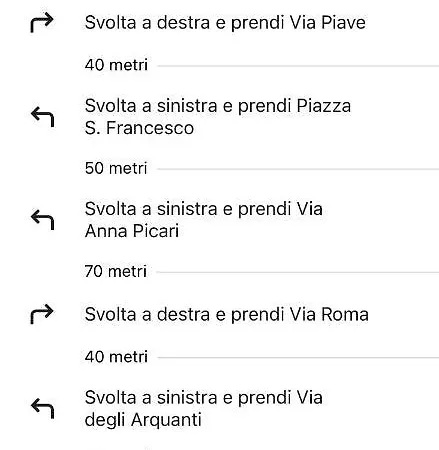
Task: Select the direction step for Via Anna Picari
Action: [x=204, y=220]
